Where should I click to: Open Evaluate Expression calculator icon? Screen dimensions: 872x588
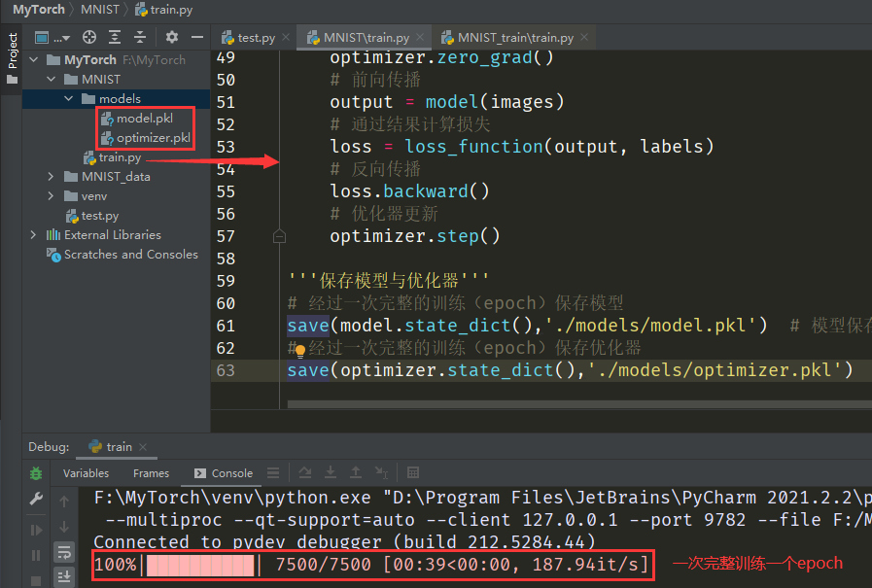pos(413,473)
